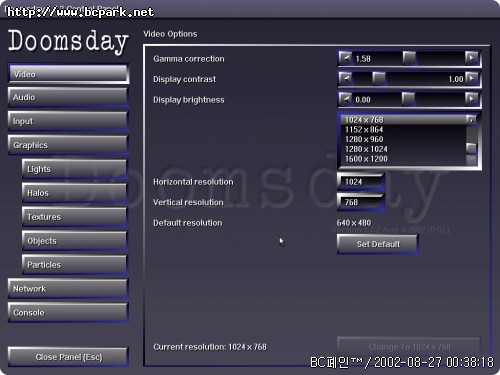The image size is (500, 375).
Task: Open the Halos graphics subpage
Action: (x=75, y=193)
